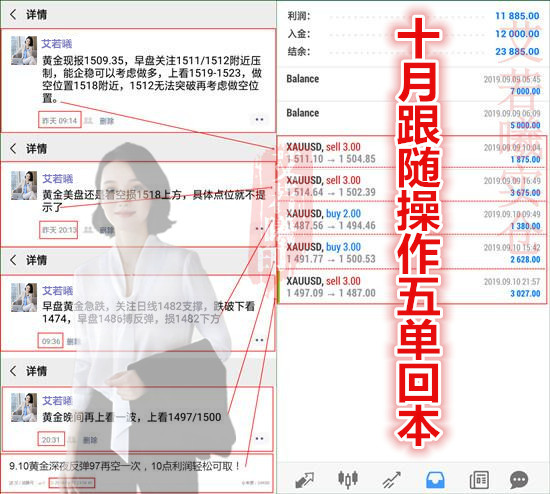Screen dimensions: 550x494
Task: Open the 9.10黄金深夜反弹97再空一次 headline
Action: [124, 466]
